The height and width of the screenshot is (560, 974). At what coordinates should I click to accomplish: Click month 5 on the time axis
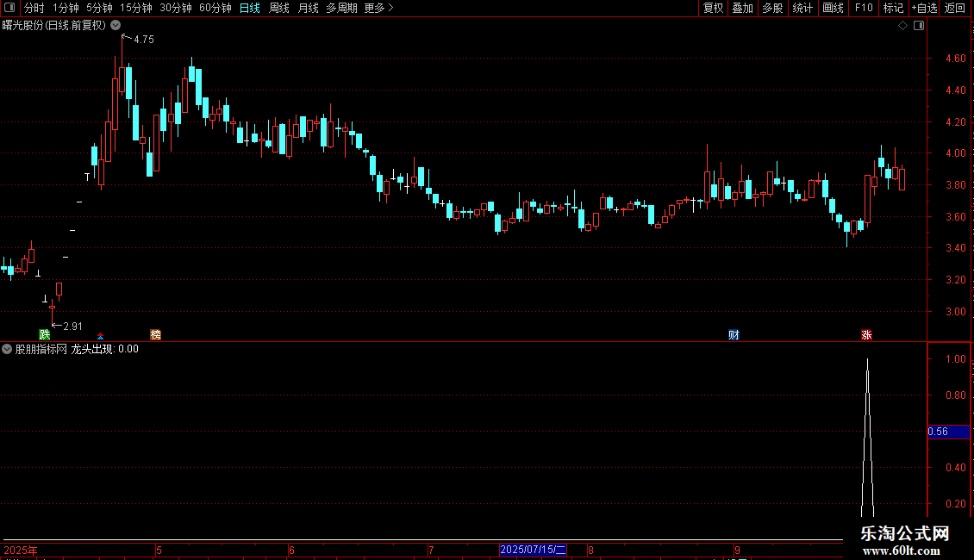(159, 550)
